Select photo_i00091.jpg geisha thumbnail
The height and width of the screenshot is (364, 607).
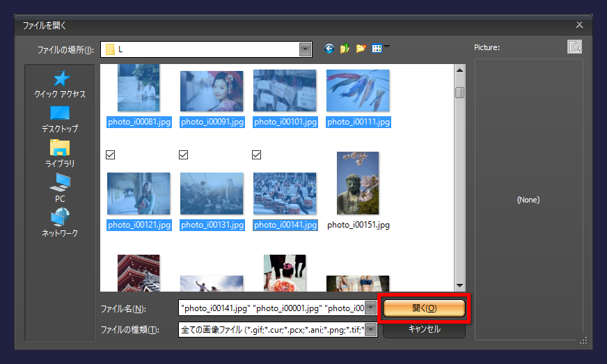(x=212, y=91)
